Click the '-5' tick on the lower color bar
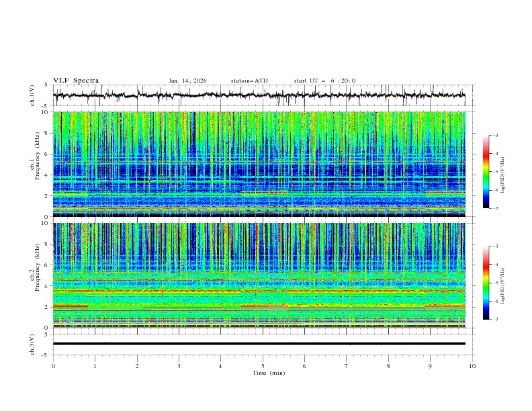This screenshot has width=532, height=411. pyautogui.click(x=495, y=283)
